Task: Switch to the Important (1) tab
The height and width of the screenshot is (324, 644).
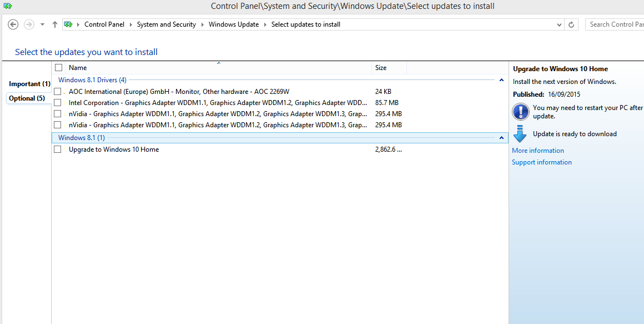Action: tap(29, 84)
